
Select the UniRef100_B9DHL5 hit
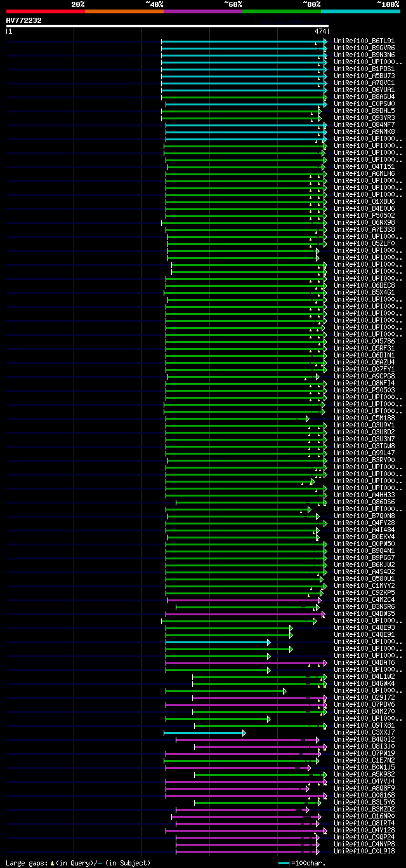365,110
